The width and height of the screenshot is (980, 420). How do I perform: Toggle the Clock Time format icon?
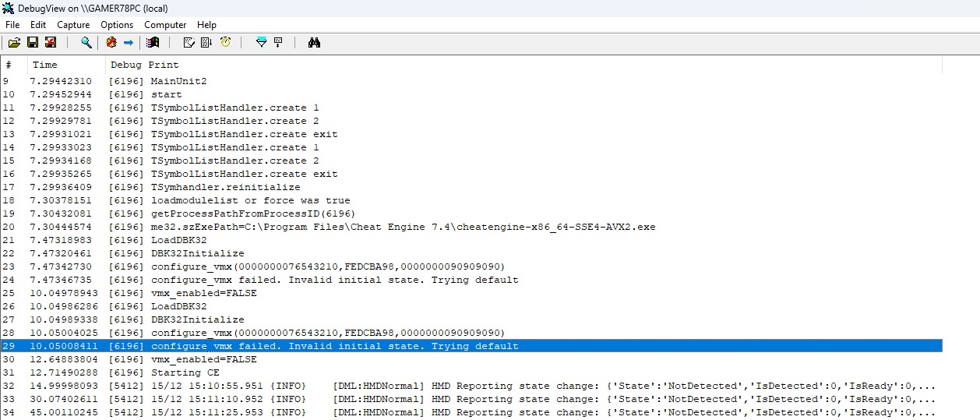pyautogui.click(x=225, y=43)
